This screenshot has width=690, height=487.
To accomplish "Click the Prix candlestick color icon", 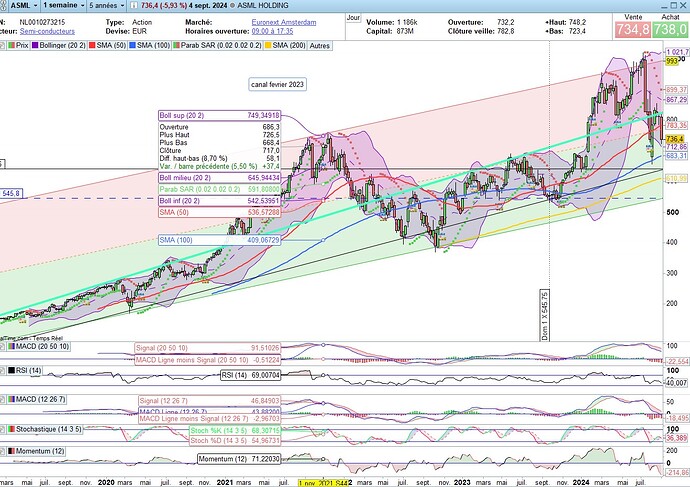I will [11, 45].
